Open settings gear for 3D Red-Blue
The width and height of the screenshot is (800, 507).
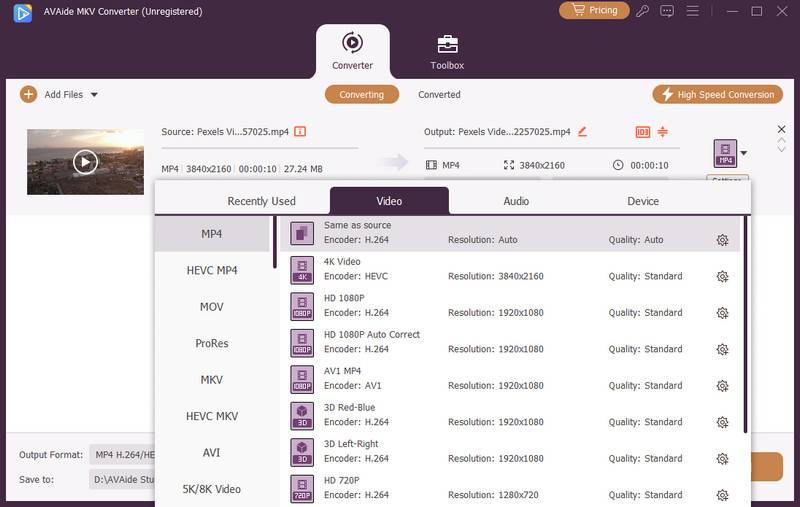click(x=722, y=422)
